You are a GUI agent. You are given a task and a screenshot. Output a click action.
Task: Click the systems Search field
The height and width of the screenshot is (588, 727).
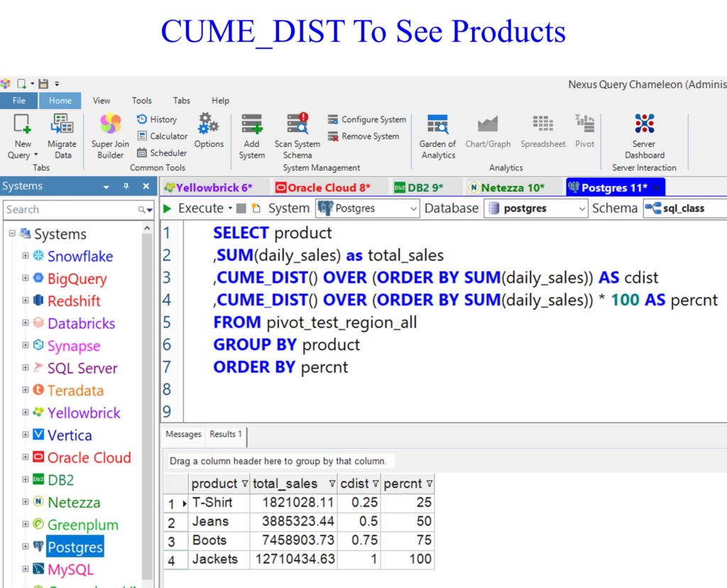point(70,209)
